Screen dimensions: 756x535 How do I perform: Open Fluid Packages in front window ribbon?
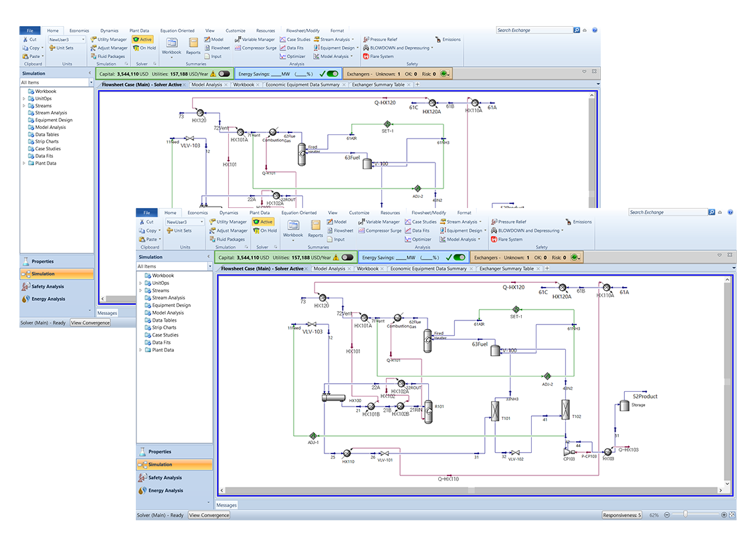[227, 239]
